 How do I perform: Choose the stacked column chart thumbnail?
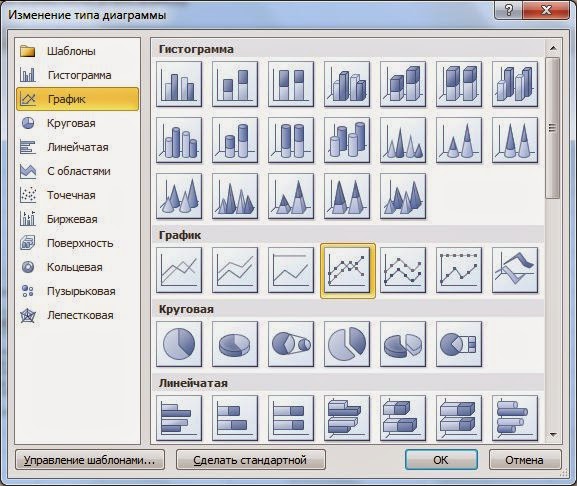(x=235, y=84)
